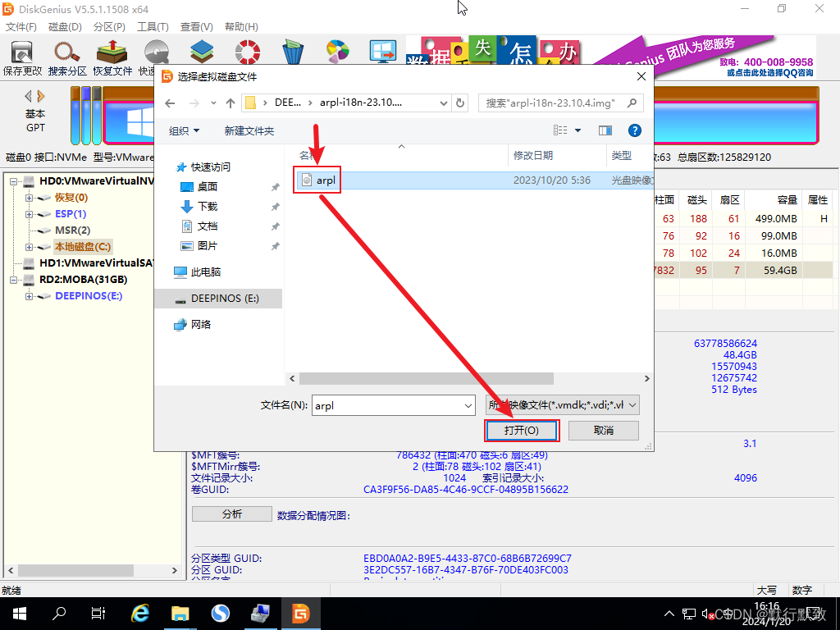Expand the 本地磁盘(C:) node
840x630 pixels.
(x=30, y=248)
